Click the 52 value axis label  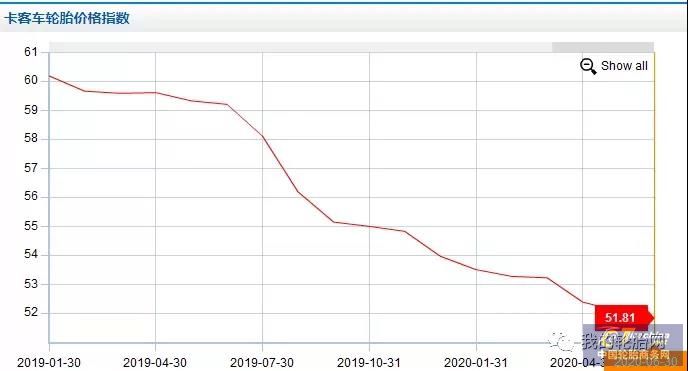[31, 312]
